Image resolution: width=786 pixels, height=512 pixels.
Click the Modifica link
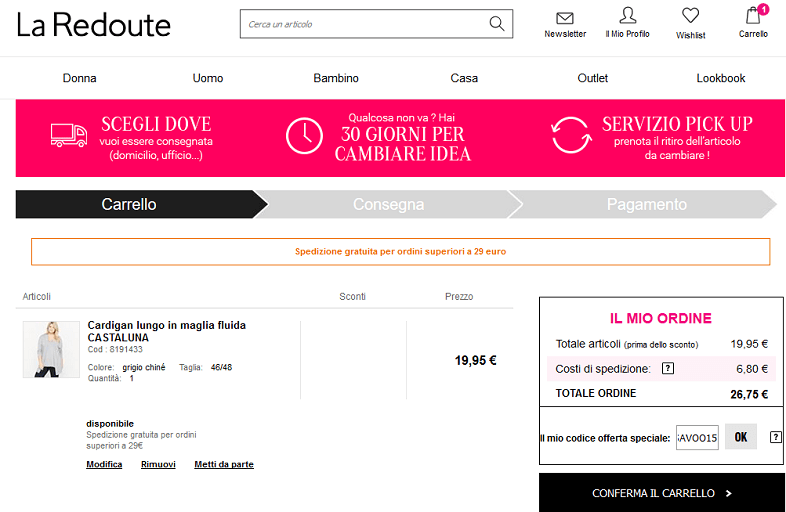(x=104, y=464)
